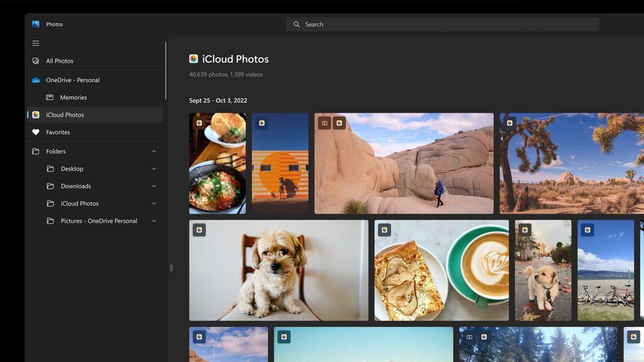Click the Memories album icon
This screenshot has height=362, width=644.
point(50,98)
